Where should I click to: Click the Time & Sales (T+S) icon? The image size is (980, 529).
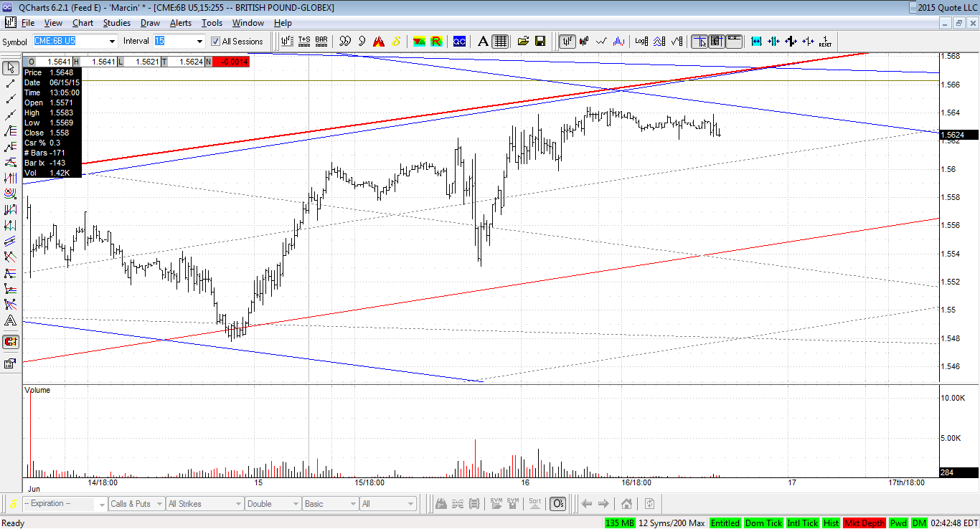pyautogui.click(x=304, y=41)
